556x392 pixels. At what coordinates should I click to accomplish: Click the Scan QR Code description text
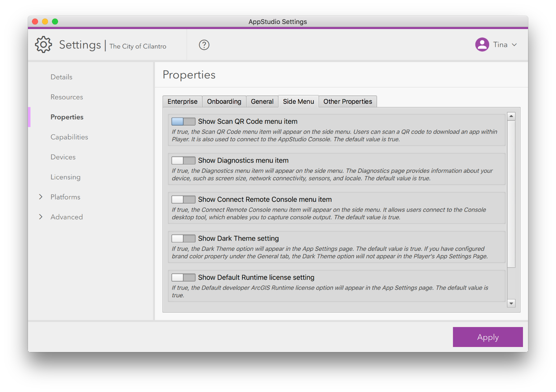tap(335, 135)
